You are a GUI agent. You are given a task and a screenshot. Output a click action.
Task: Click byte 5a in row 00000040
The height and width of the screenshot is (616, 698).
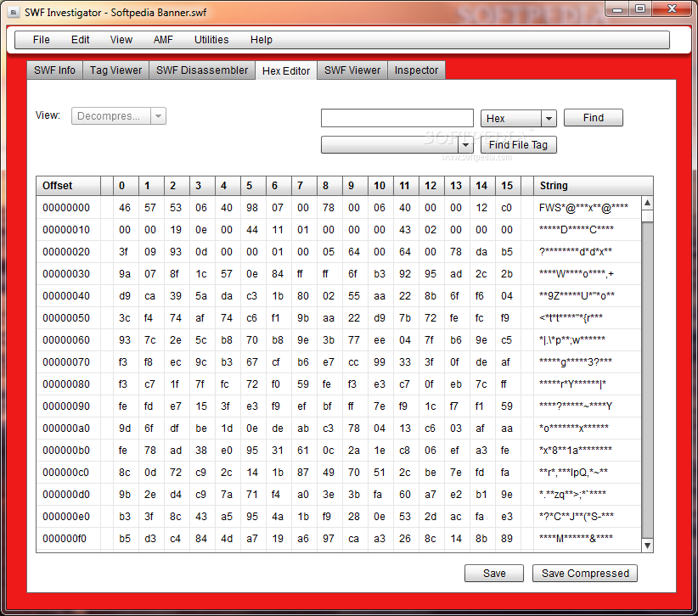(x=201, y=296)
